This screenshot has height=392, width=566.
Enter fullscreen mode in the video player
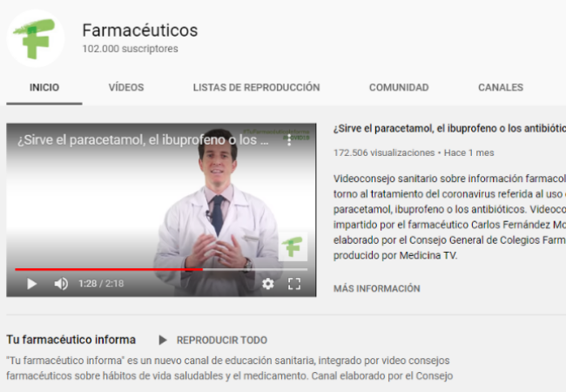(x=294, y=284)
